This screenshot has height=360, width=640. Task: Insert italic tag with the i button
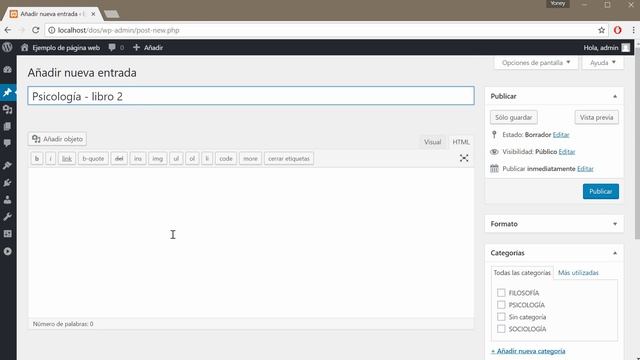(51, 158)
